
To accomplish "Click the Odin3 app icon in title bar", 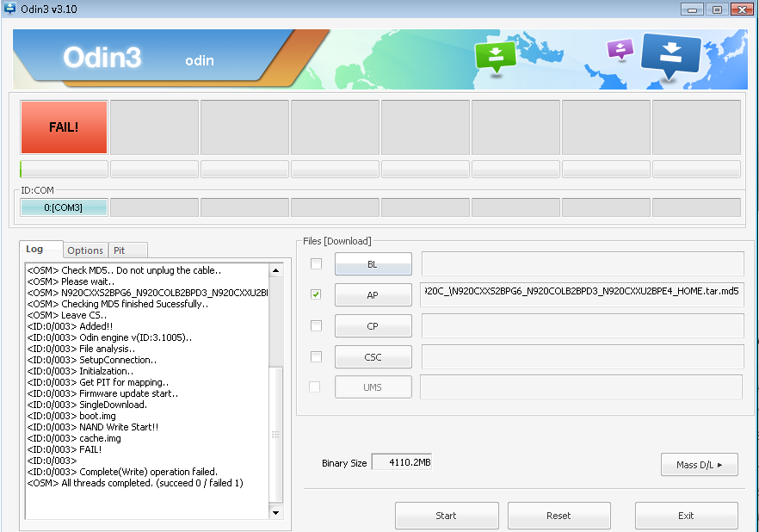I will pos(9,9).
